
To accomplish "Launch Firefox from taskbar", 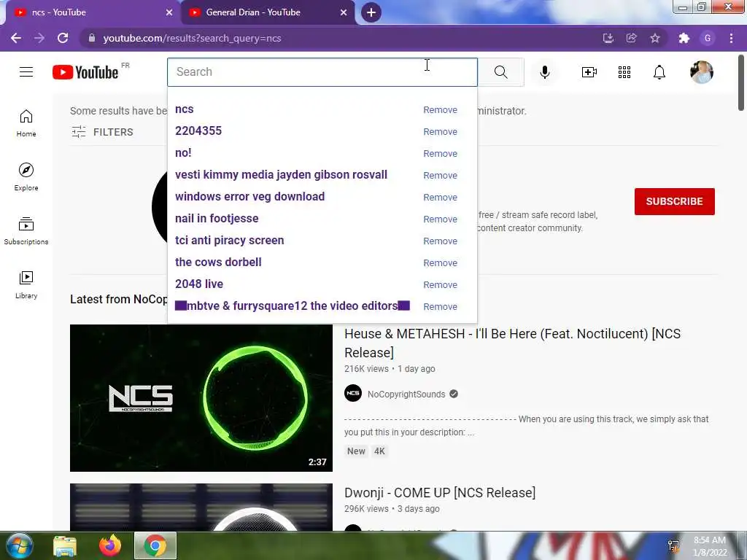I will click(110, 545).
